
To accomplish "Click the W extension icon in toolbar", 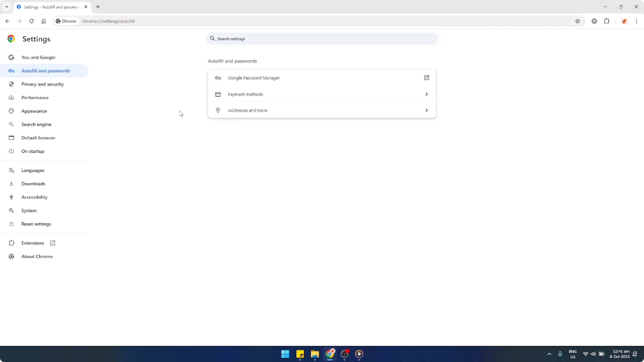I will [x=594, y=21].
